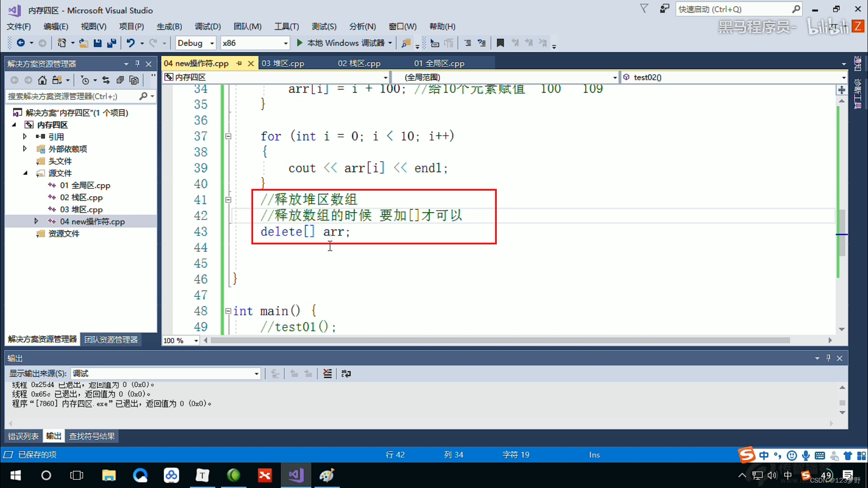Select the 资源文件 folder
Viewport: 868px width, 488px height.
(x=64, y=234)
